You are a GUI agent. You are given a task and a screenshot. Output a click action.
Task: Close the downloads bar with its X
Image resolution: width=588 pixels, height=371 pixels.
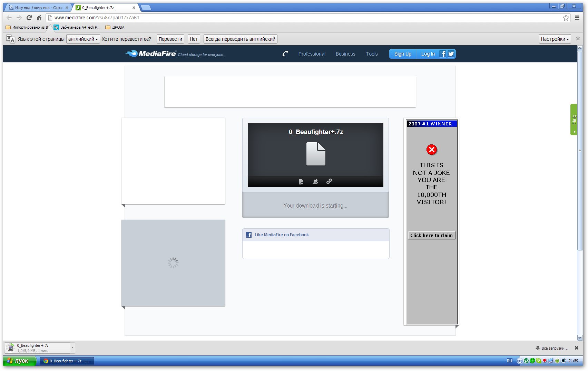pos(577,348)
